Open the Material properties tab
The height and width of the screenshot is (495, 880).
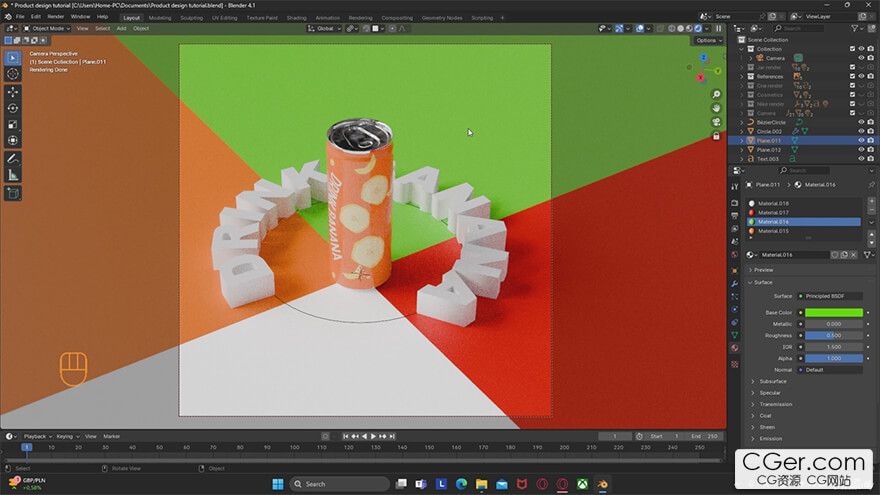[735, 348]
